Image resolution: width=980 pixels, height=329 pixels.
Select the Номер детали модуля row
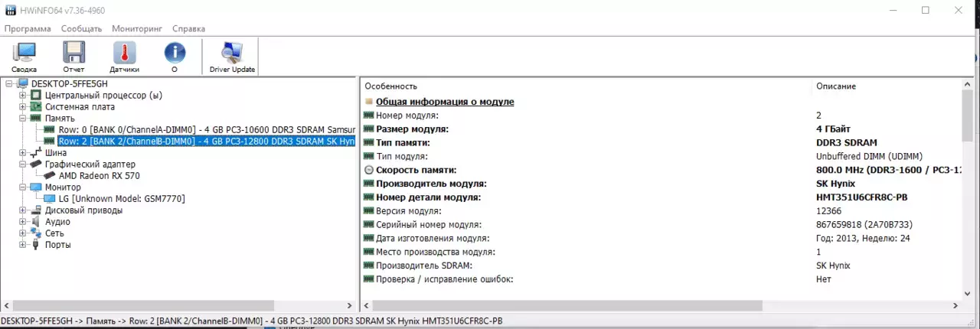point(661,197)
